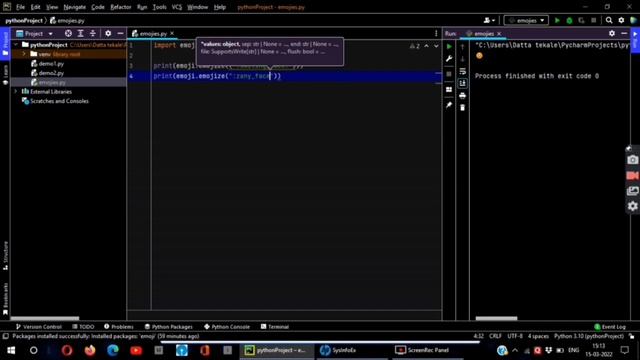Click the Stop square in Run panel sidebar
Image resolution: width=640 pixels, height=360 pixels.
449,74
